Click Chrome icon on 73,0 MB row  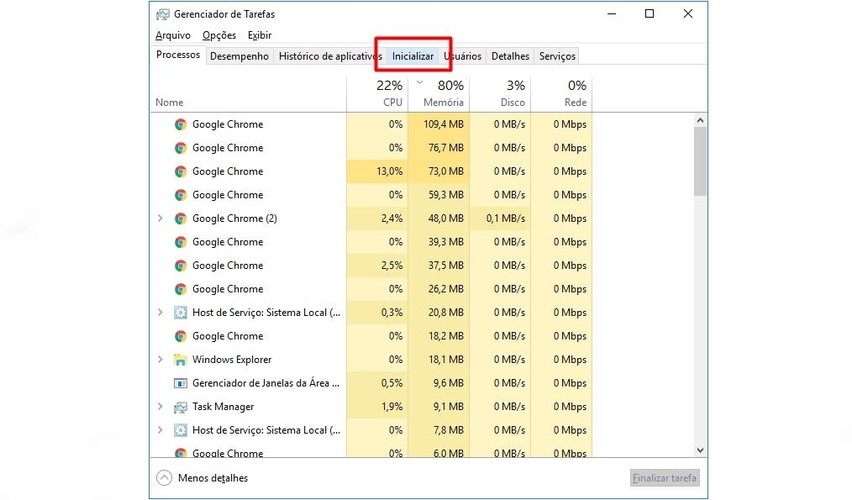point(180,172)
